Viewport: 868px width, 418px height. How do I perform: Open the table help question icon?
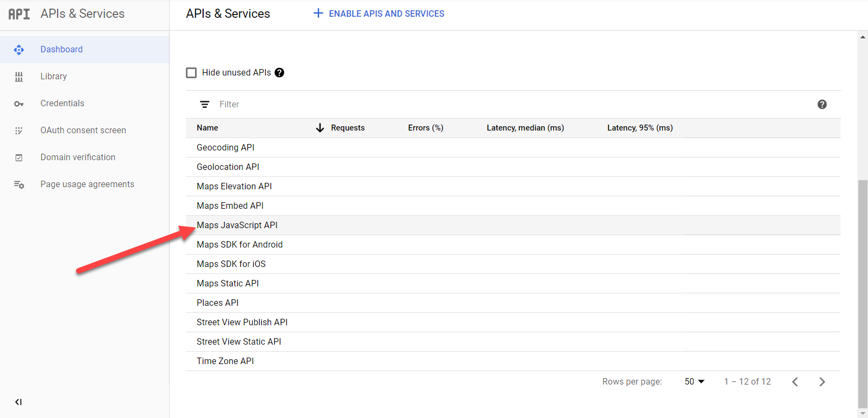[822, 104]
